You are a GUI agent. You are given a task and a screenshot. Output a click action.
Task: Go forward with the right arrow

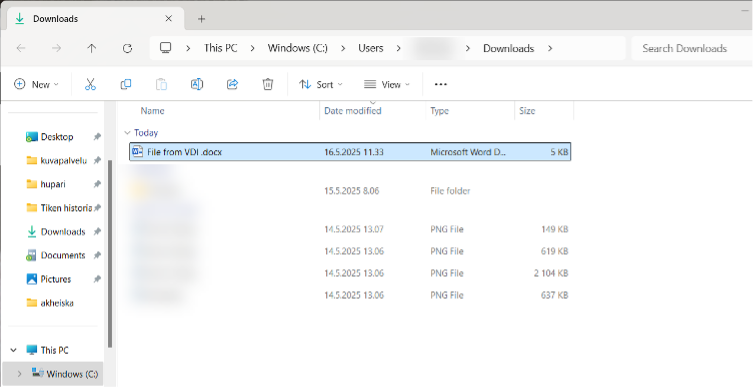click(x=56, y=48)
